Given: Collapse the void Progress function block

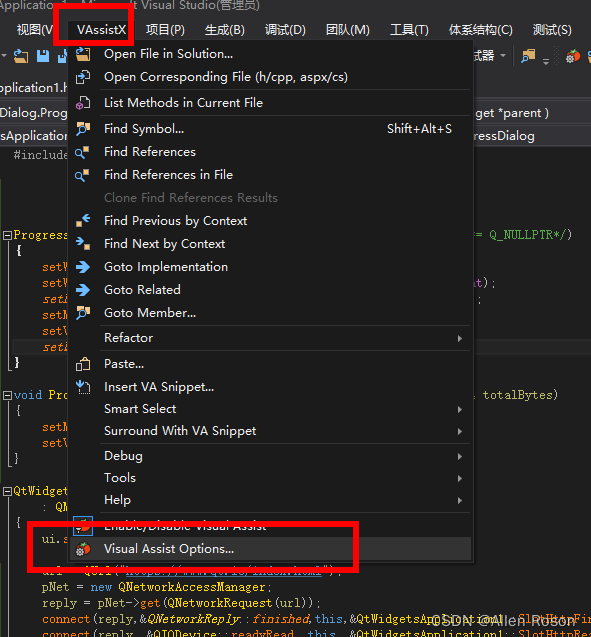Looking at the screenshot, I should pos(7,395).
